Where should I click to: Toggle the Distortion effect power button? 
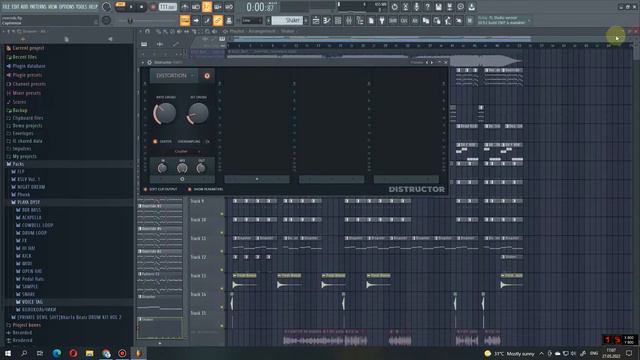click(207, 76)
